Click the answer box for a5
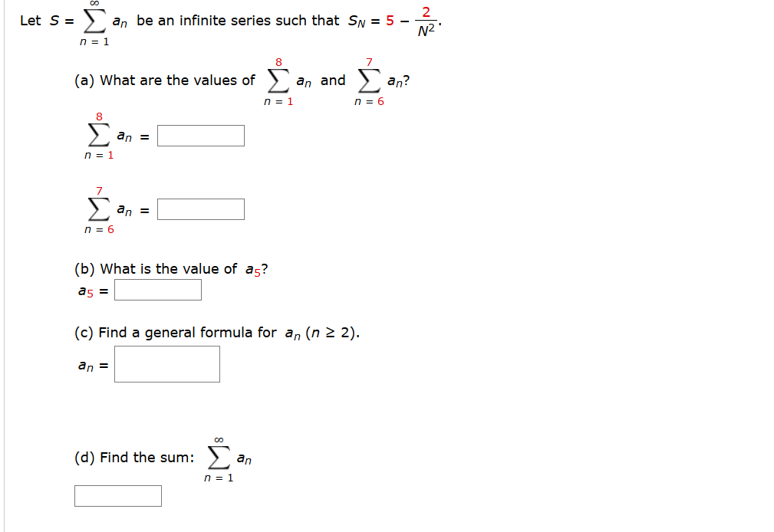Viewport: 774px width, 532px height. 157,290
